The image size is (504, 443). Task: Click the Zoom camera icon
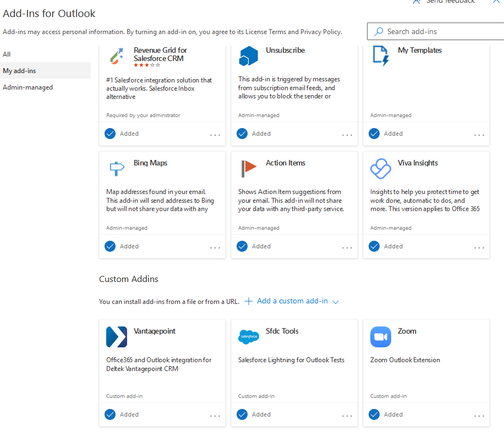pos(381,337)
